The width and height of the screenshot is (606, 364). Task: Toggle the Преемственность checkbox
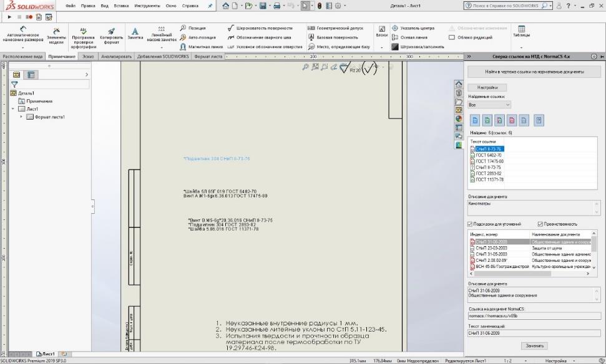(x=540, y=224)
